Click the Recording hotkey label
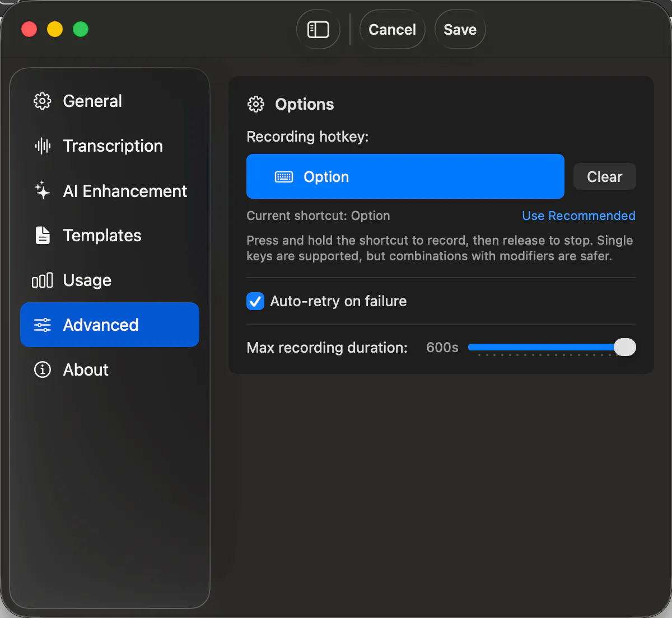 click(x=307, y=137)
